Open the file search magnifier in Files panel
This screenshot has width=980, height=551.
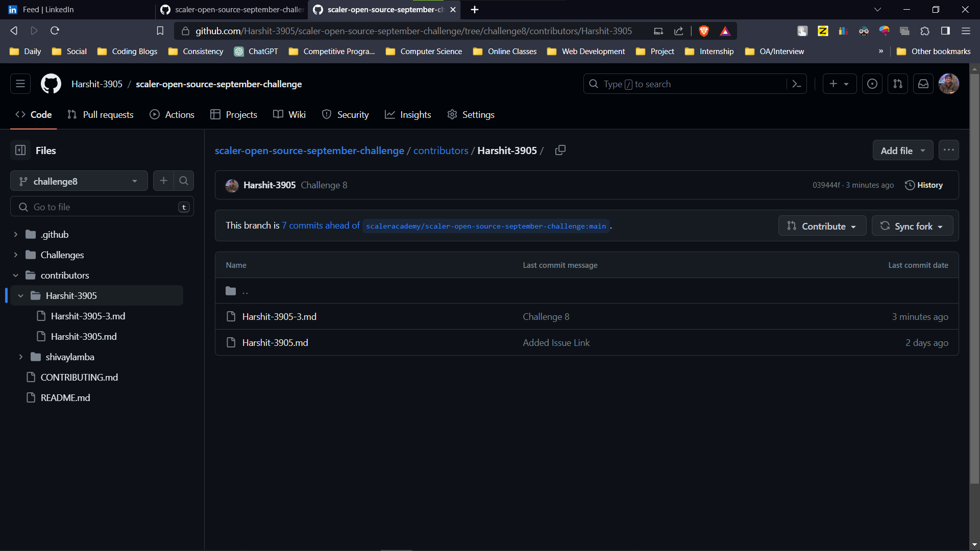pyautogui.click(x=184, y=181)
